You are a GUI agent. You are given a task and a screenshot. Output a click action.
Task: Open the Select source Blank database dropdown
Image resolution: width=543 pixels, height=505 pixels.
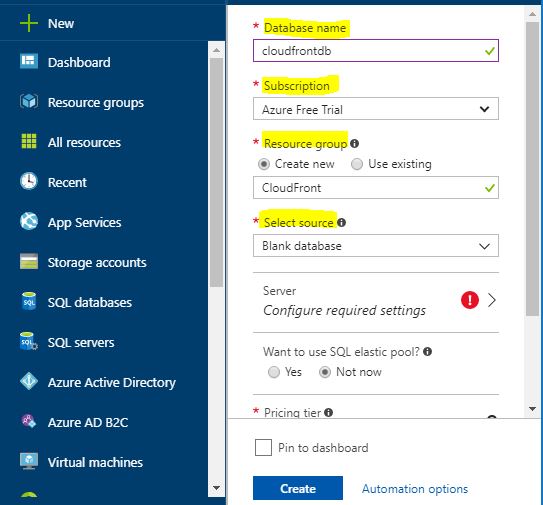[376, 246]
